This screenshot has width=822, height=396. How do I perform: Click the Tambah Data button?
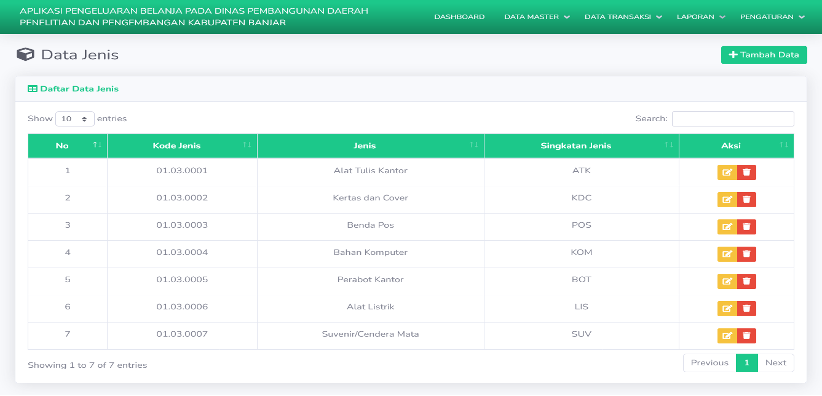pyautogui.click(x=764, y=55)
